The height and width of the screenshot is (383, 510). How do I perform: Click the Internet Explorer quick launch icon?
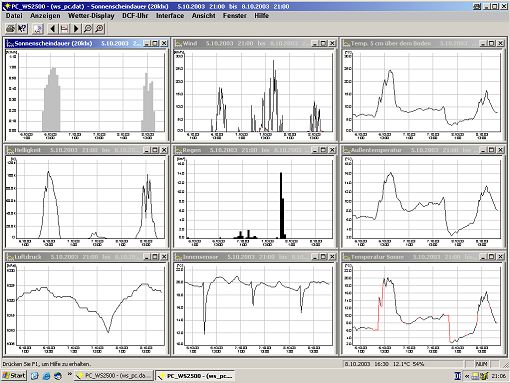tap(46, 376)
